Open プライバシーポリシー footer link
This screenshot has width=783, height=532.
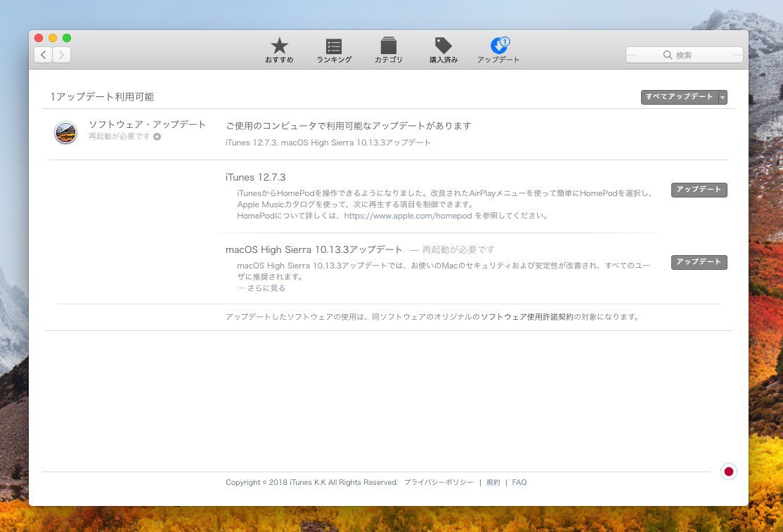pyautogui.click(x=439, y=483)
